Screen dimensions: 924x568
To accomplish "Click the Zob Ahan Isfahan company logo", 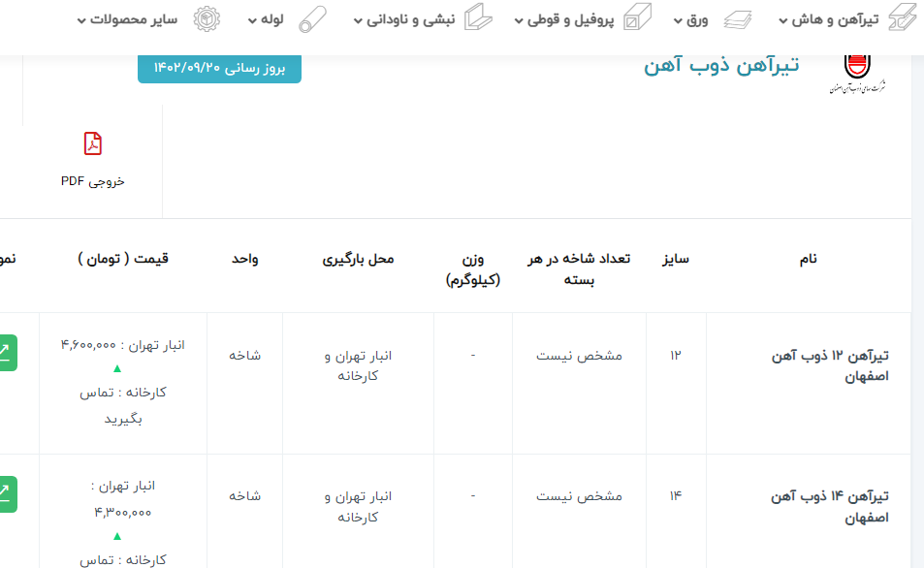I will coord(857,72).
